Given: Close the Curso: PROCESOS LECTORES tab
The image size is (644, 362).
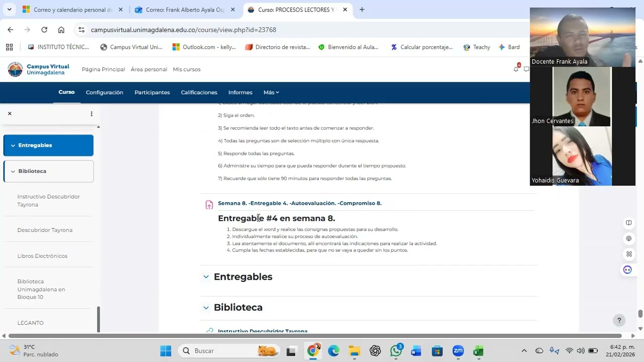Looking at the screenshot, I should [345, 10].
